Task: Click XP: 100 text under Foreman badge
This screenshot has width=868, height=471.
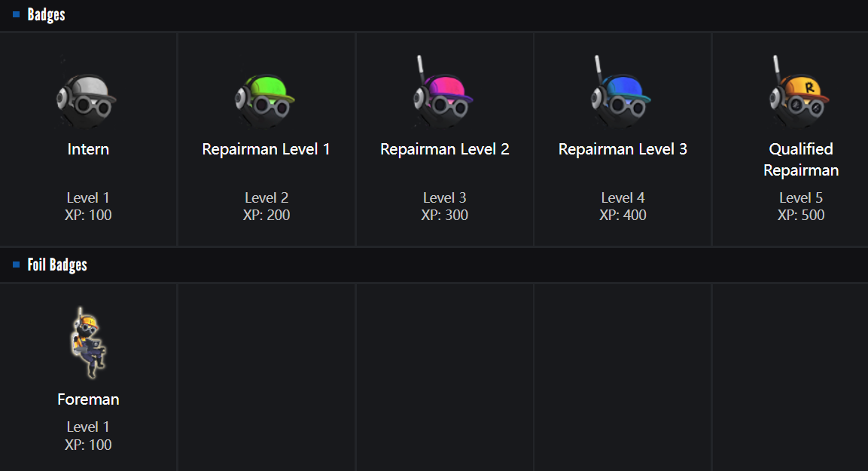Action: tap(88, 445)
